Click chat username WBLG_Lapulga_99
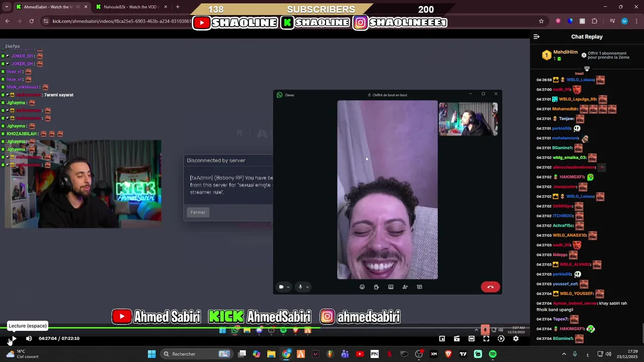Viewport: 644px width, 362px height. 578,100
